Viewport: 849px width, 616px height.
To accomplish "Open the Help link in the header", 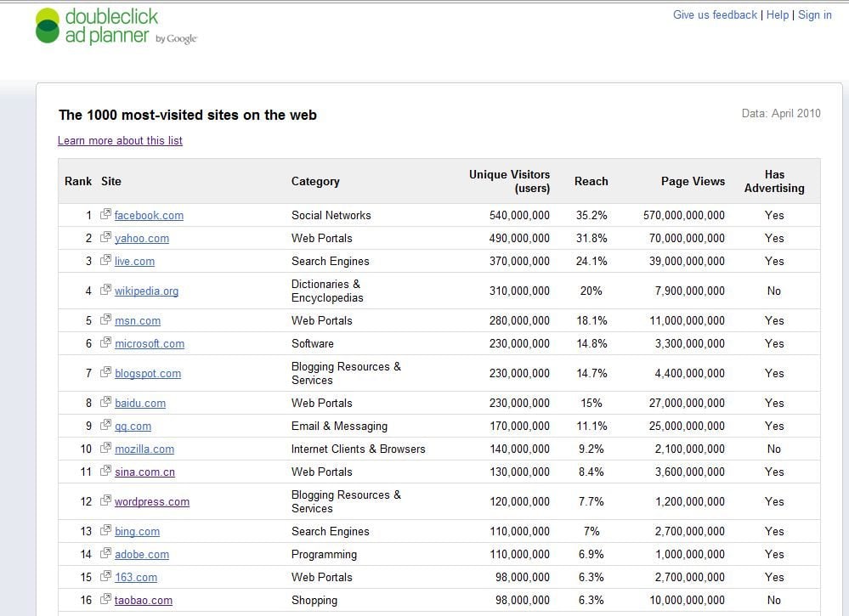I will click(x=778, y=15).
